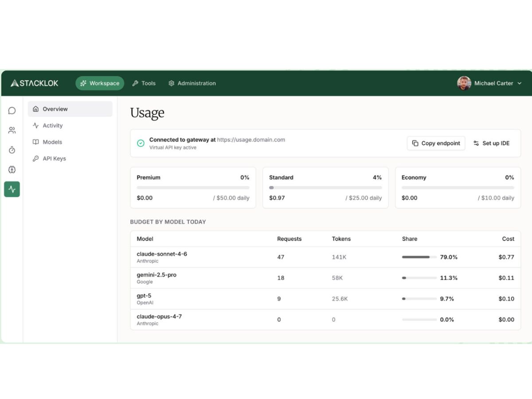Click the 18 requests value
The image size is (532, 399).
281,278
